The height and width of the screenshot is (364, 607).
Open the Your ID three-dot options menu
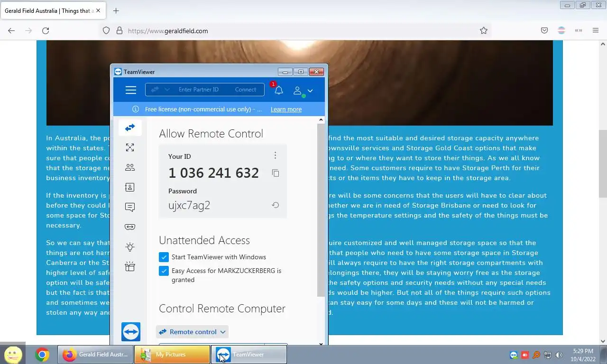[275, 155]
